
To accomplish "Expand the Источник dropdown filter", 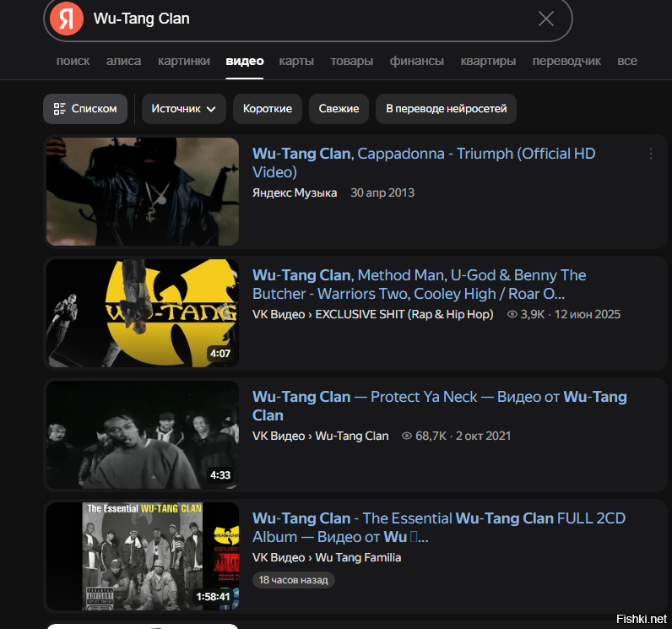I will click(183, 109).
